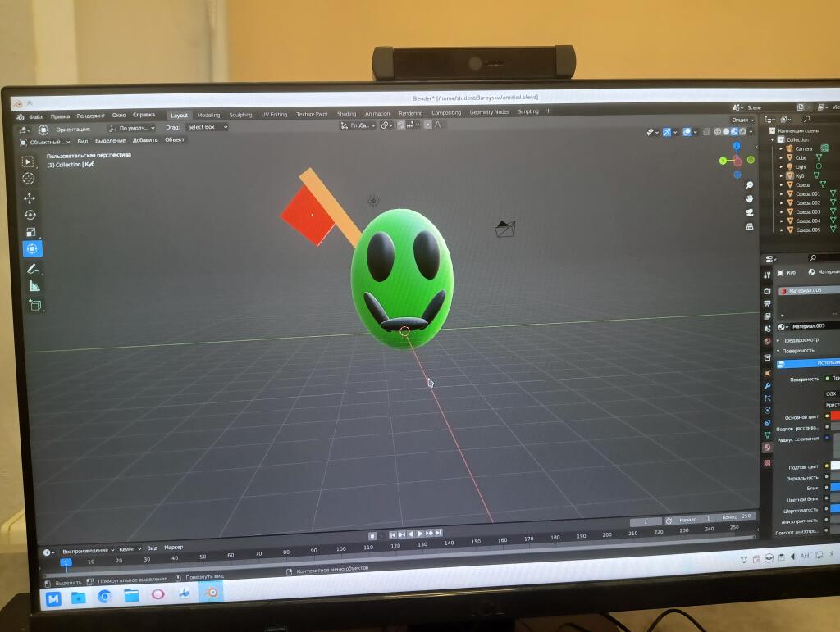Open the Объектный mode dropdown
Screen dimensions: 840x632
click(46, 142)
